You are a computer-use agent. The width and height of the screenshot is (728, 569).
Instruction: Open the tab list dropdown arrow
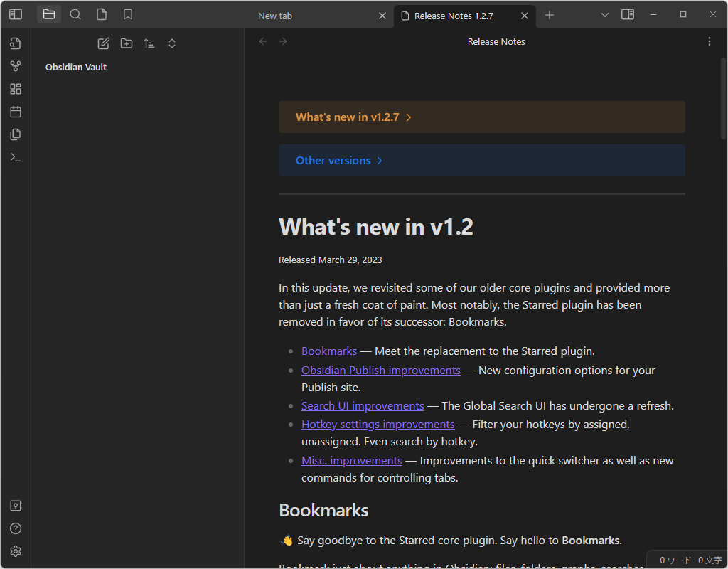[604, 15]
